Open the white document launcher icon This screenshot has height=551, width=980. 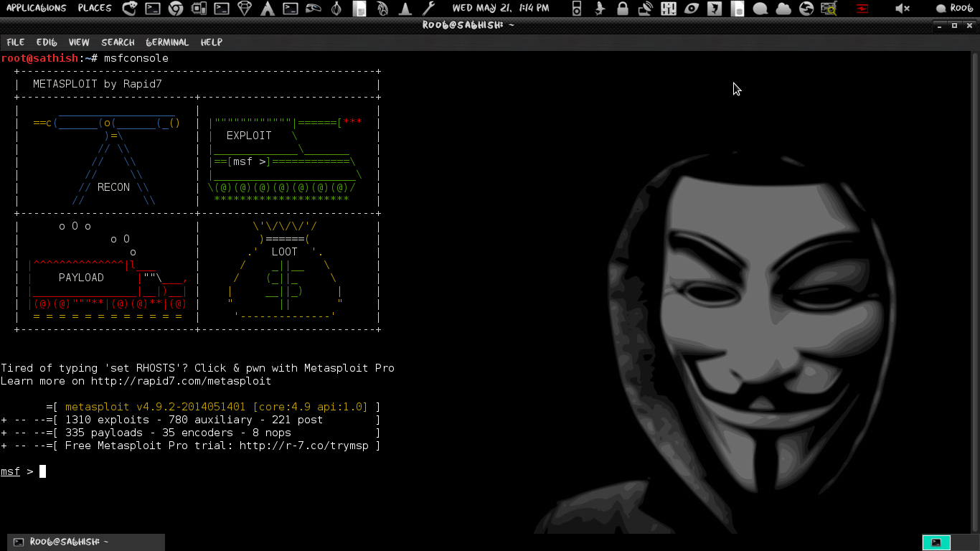pyautogui.click(x=359, y=9)
